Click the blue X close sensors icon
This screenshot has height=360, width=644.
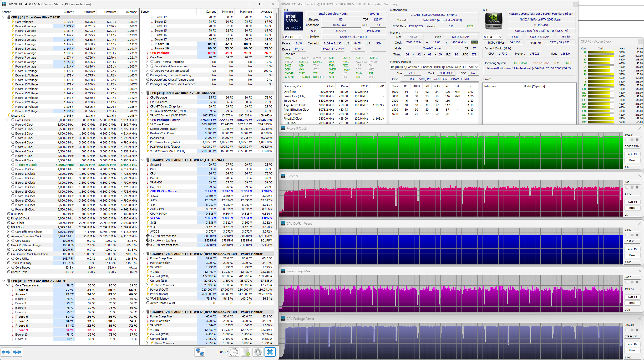[x=270, y=352]
